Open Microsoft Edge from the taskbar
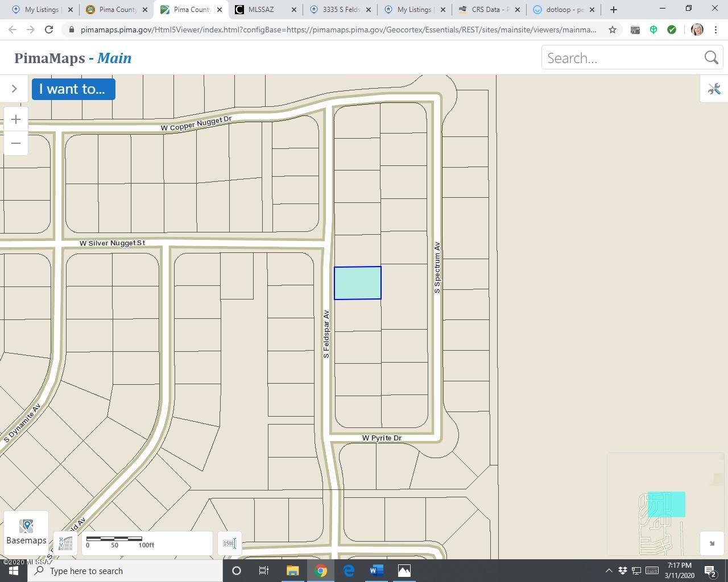 click(x=349, y=571)
